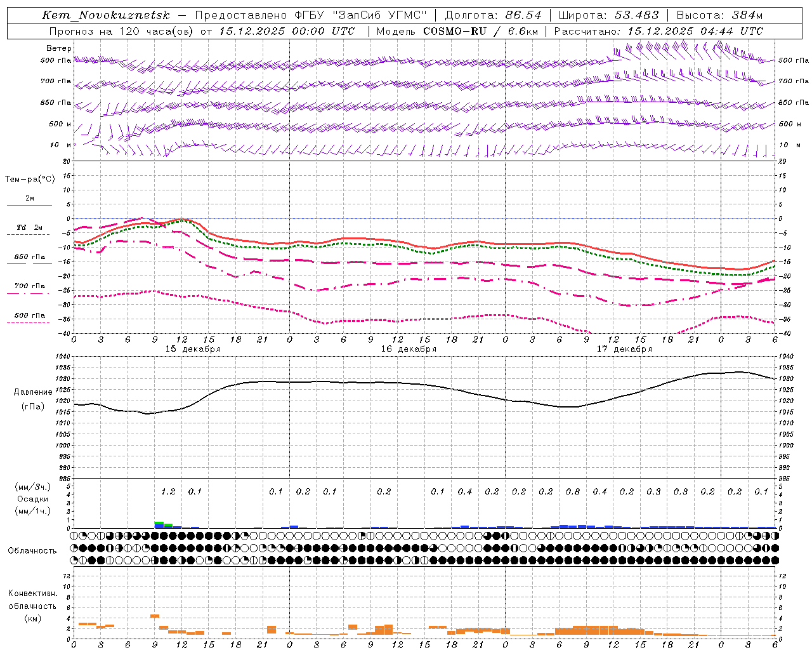Click the Kem_Novokuznetsk station title
Screen dimensions: 812x650
click(x=106, y=15)
